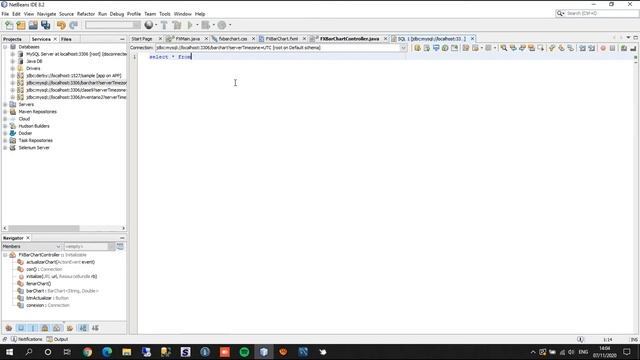Image resolution: width=640 pixels, height=360 pixels.
Task: Collapse the Databases tree node
Action: point(5,47)
